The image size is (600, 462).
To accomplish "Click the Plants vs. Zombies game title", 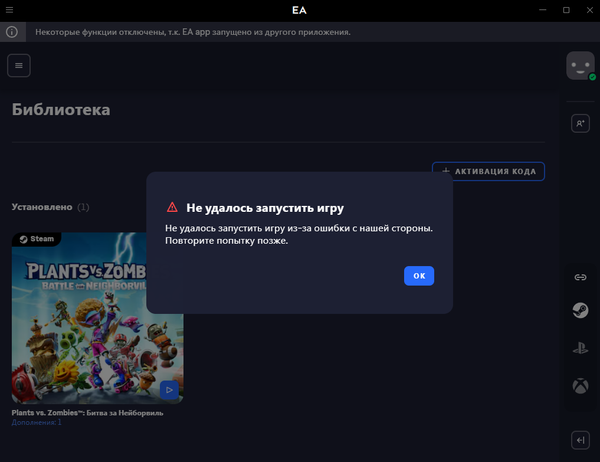I will coord(86,412).
